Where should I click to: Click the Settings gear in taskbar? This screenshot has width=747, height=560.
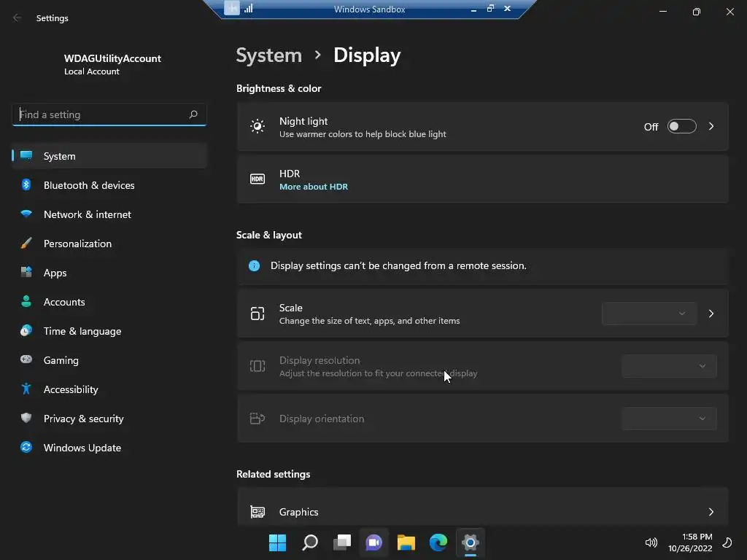click(471, 542)
